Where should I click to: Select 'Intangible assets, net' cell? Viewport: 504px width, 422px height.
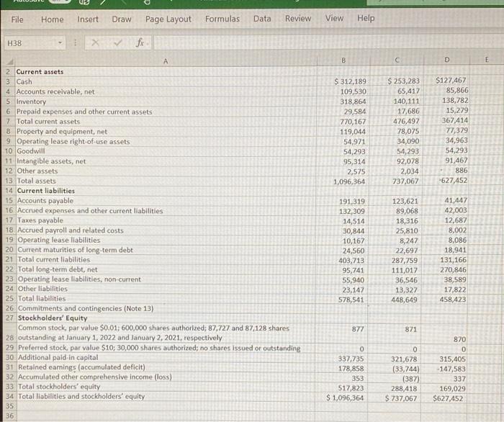pos(166,161)
